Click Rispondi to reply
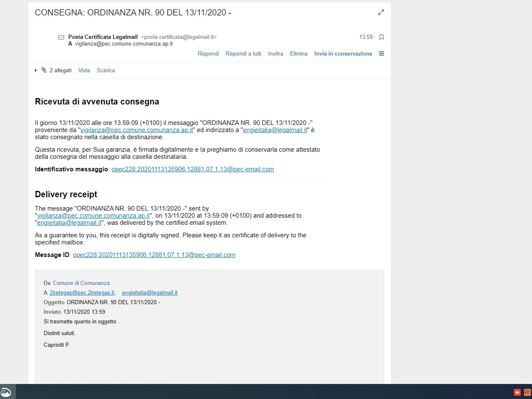Viewport: 532px width, 399px height. point(208,53)
